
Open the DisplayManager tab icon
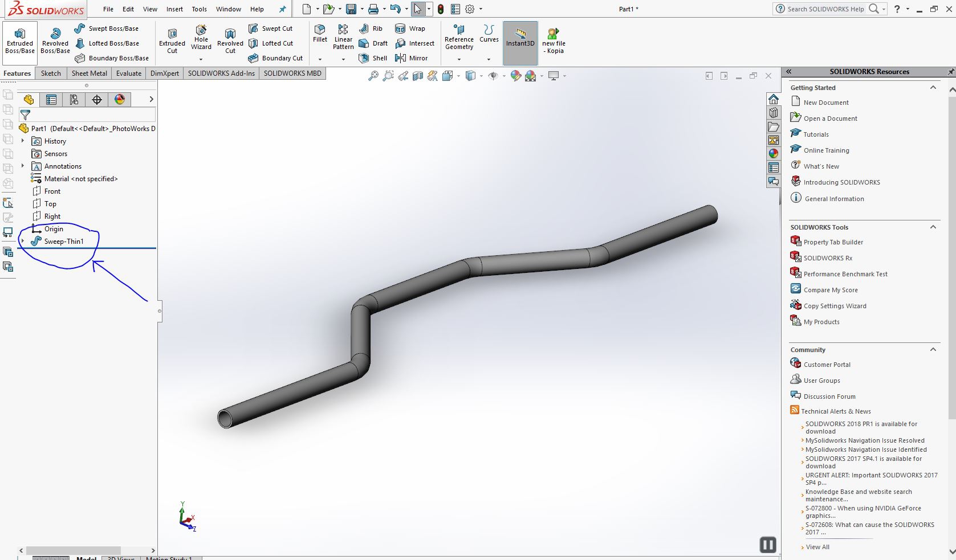pos(120,100)
